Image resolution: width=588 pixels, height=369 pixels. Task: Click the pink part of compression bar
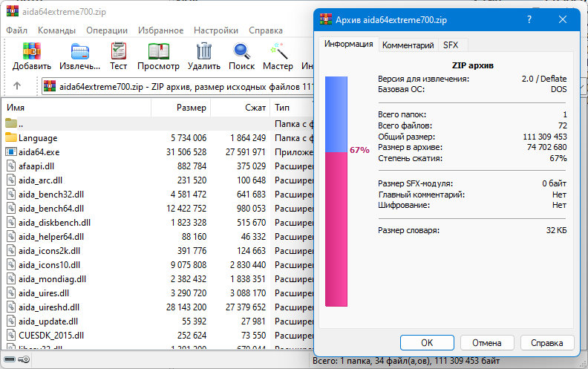click(x=336, y=229)
